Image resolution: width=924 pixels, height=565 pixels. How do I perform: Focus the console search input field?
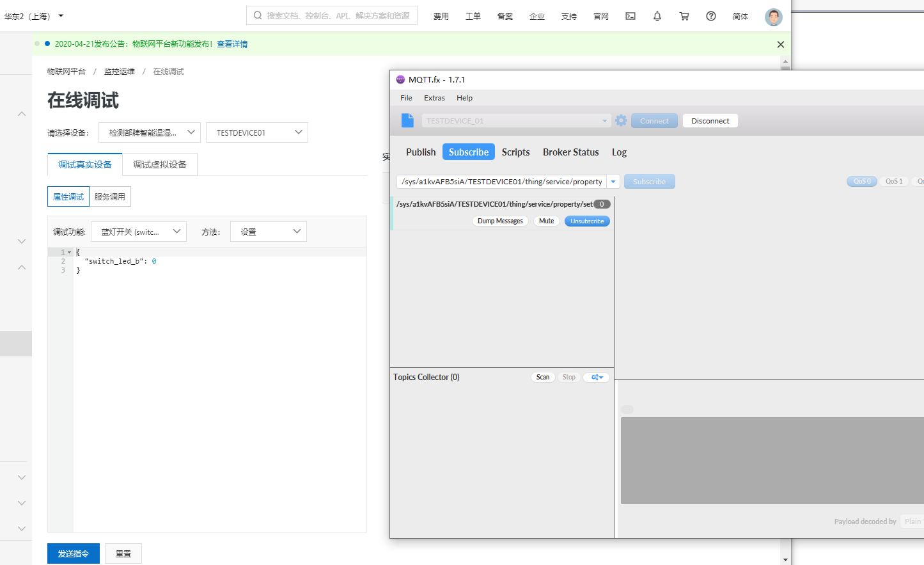click(332, 15)
